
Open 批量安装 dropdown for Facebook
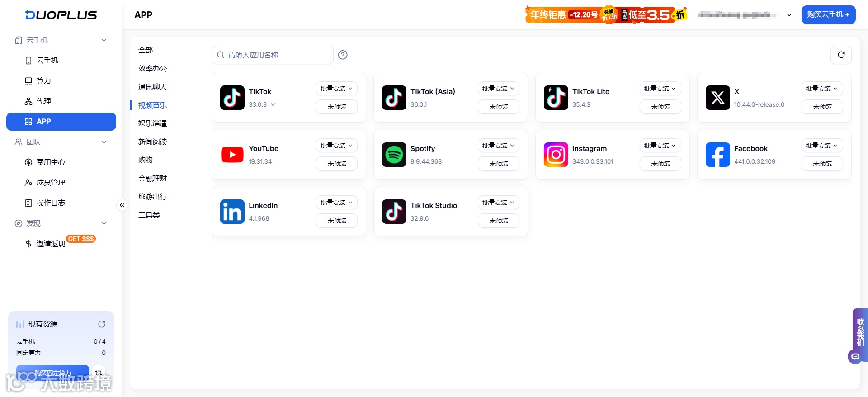(822, 146)
